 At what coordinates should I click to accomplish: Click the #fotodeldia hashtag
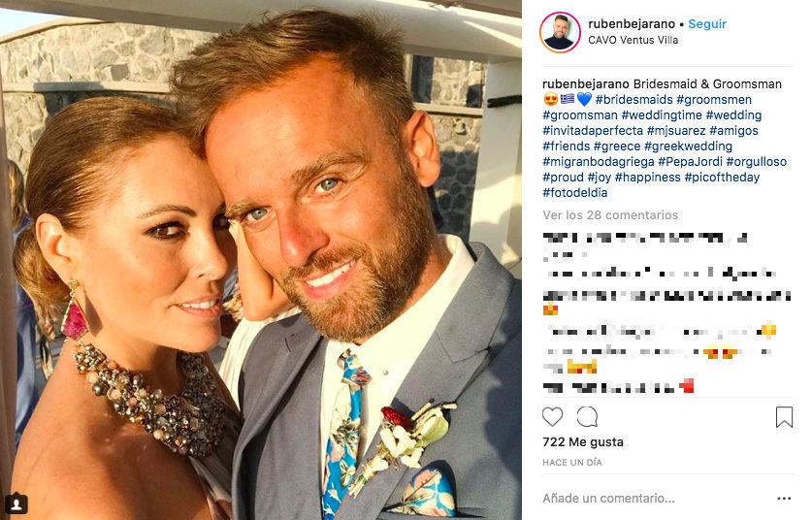[x=575, y=193]
